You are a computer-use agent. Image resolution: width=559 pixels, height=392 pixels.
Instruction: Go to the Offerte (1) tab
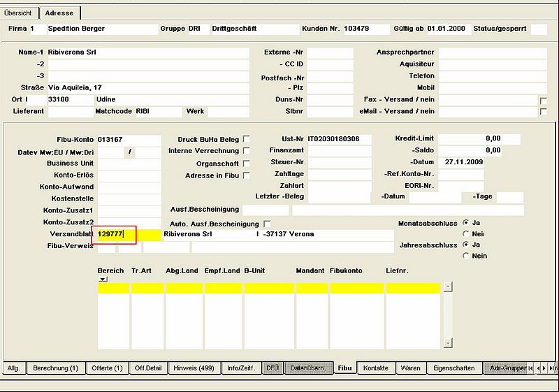coord(107,368)
